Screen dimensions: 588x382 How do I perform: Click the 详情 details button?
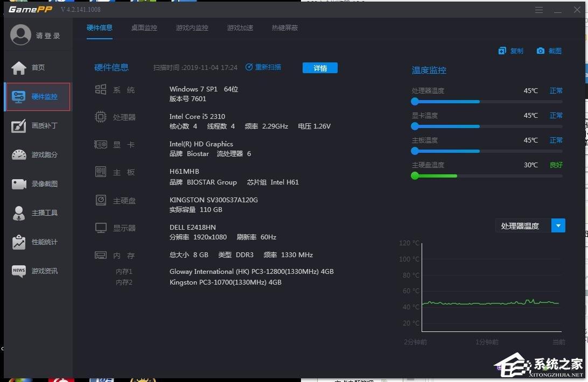(320, 68)
